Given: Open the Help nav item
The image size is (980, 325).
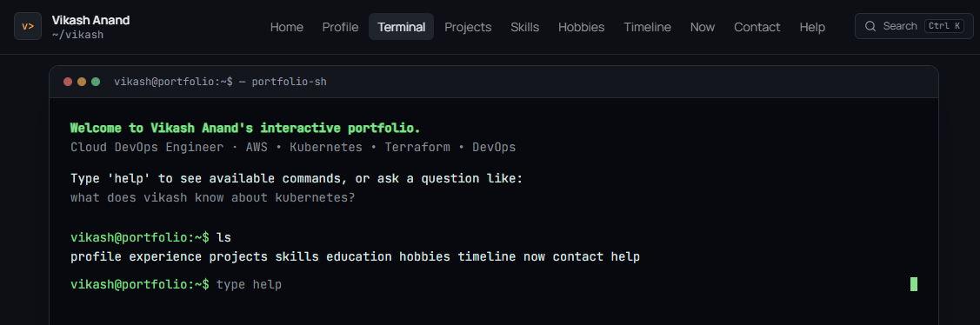Looking at the screenshot, I should coord(812,27).
